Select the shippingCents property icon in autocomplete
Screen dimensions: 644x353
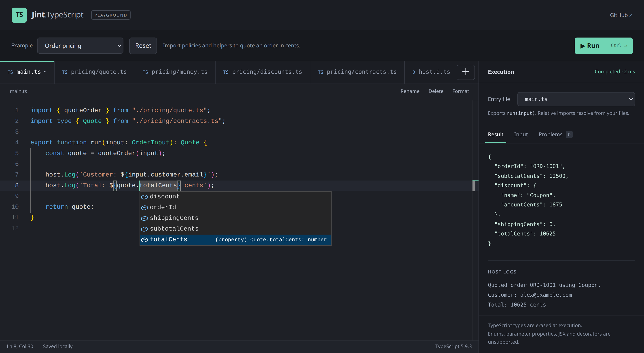(x=144, y=218)
